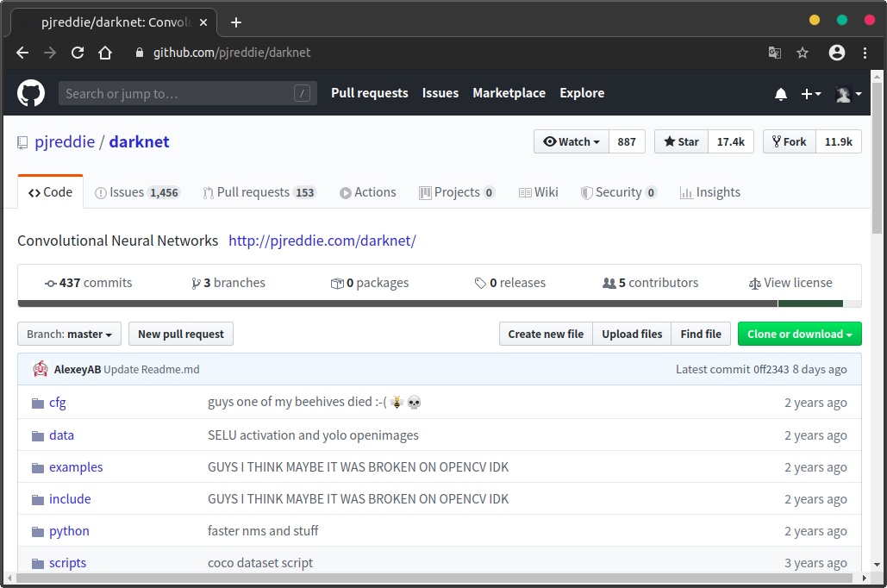Switch to the Code tab
Screen dimensions: 887x588
click(x=50, y=192)
